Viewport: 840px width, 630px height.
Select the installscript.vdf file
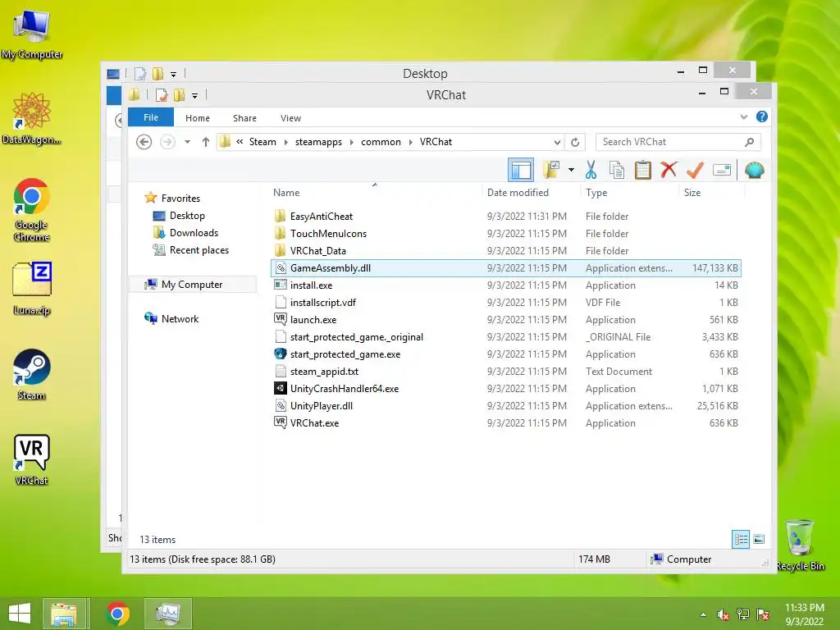click(x=322, y=302)
